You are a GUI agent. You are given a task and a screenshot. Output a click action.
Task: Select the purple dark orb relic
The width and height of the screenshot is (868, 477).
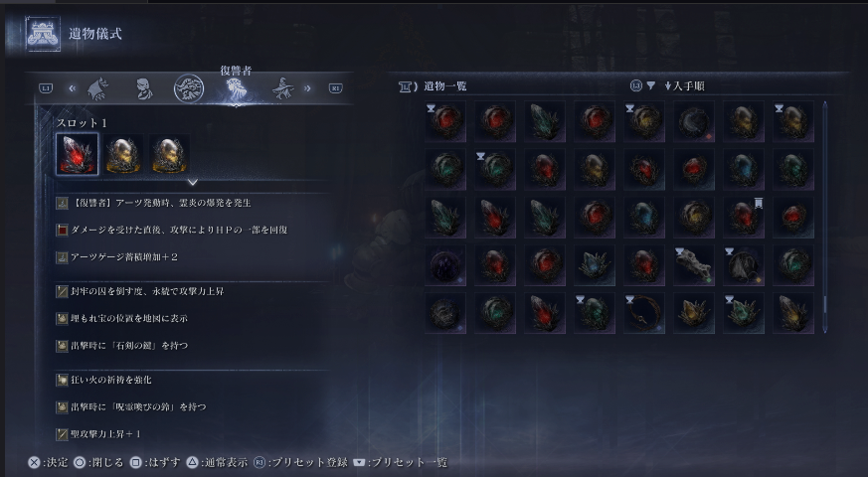pos(445,265)
